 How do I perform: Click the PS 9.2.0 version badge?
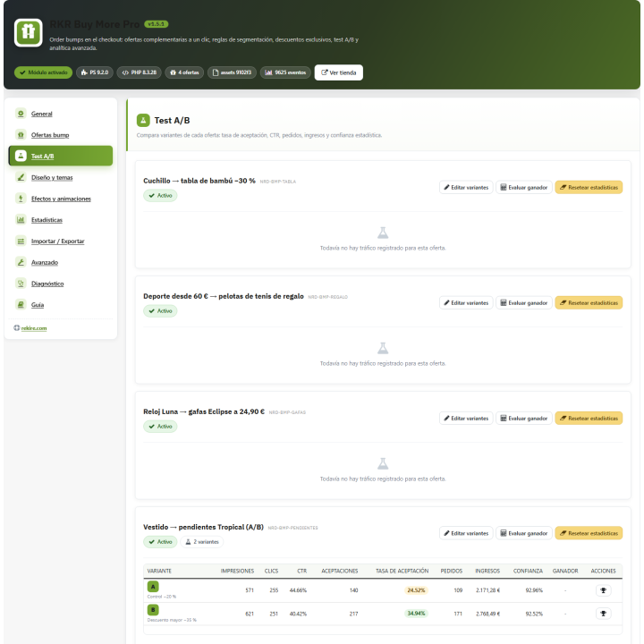coord(95,72)
